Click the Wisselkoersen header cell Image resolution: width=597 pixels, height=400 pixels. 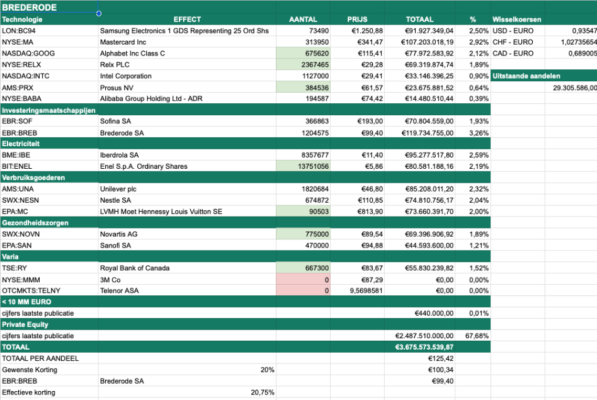(517, 19)
